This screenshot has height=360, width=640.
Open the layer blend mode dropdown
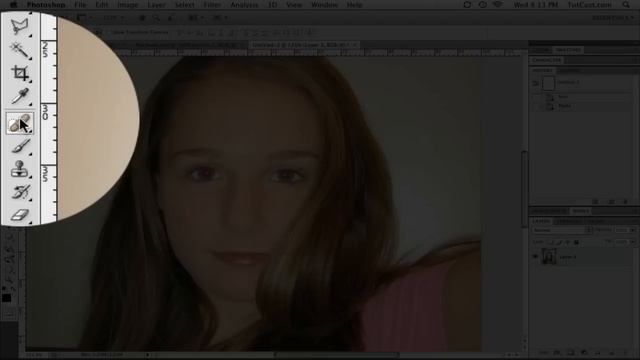562,230
